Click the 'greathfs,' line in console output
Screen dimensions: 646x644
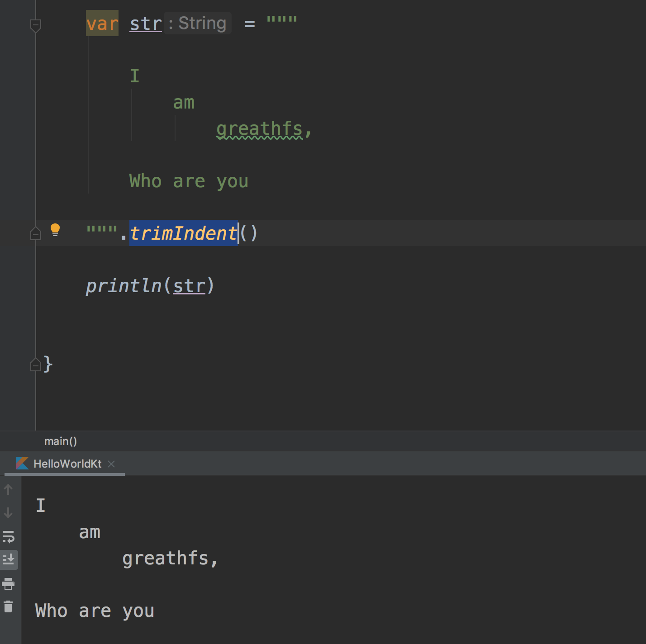170,559
